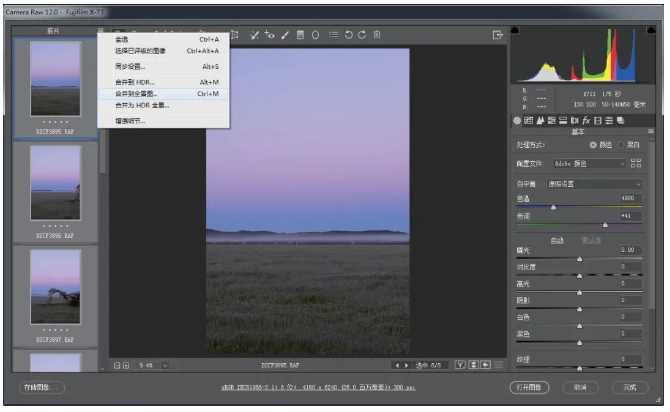Choose 选择已评级的图像 menu item
Image resolution: width=670 pixels, height=412 pixels.
[164, 51]
